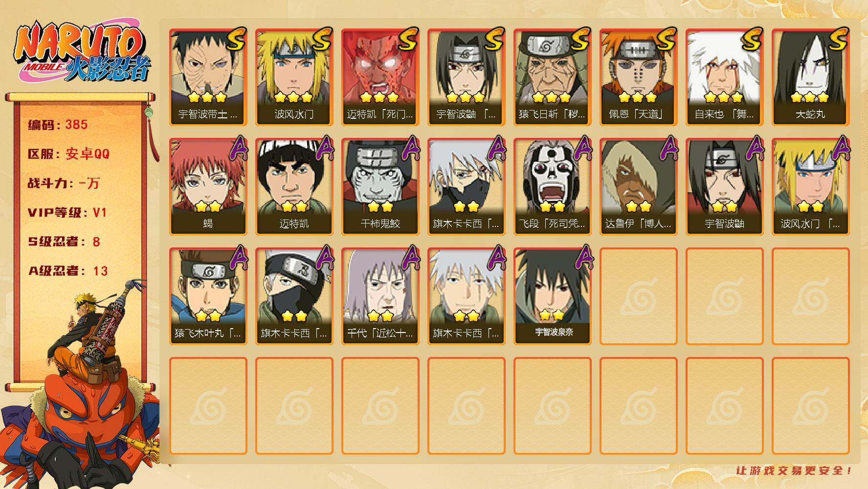
Task: Select the 自来也 S-rank card
Action: (x=724, y=77)
